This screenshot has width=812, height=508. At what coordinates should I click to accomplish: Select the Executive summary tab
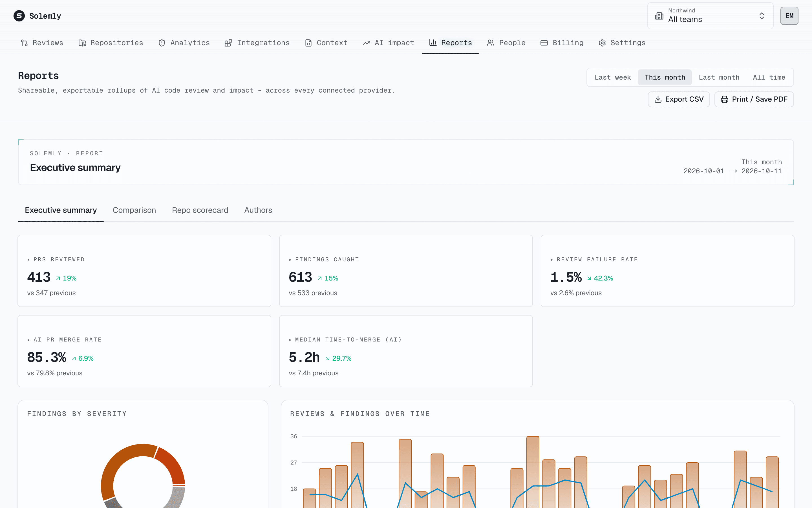[61, 210]
